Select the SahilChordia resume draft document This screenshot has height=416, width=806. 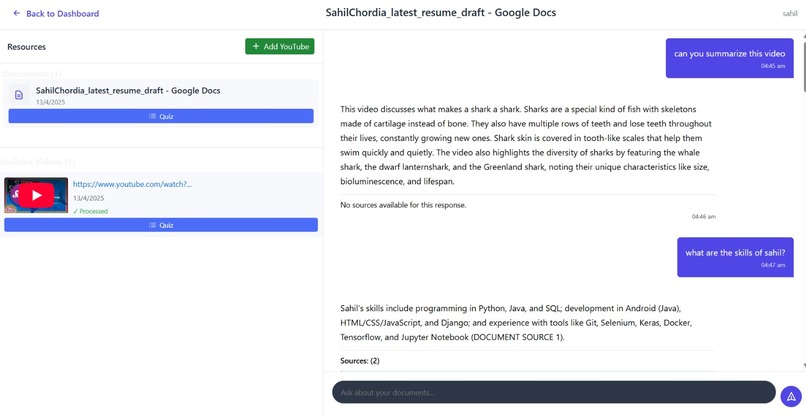(x=128, y=90)
